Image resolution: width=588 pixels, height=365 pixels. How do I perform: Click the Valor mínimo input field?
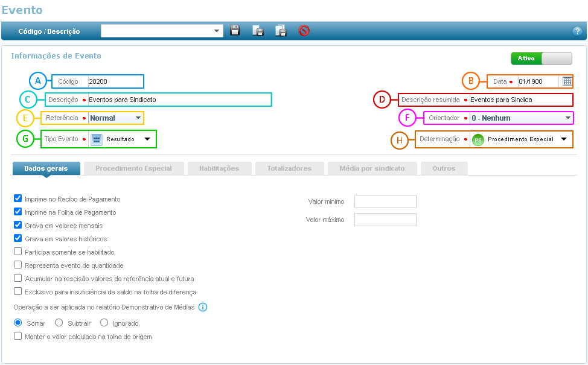point(385,202)
